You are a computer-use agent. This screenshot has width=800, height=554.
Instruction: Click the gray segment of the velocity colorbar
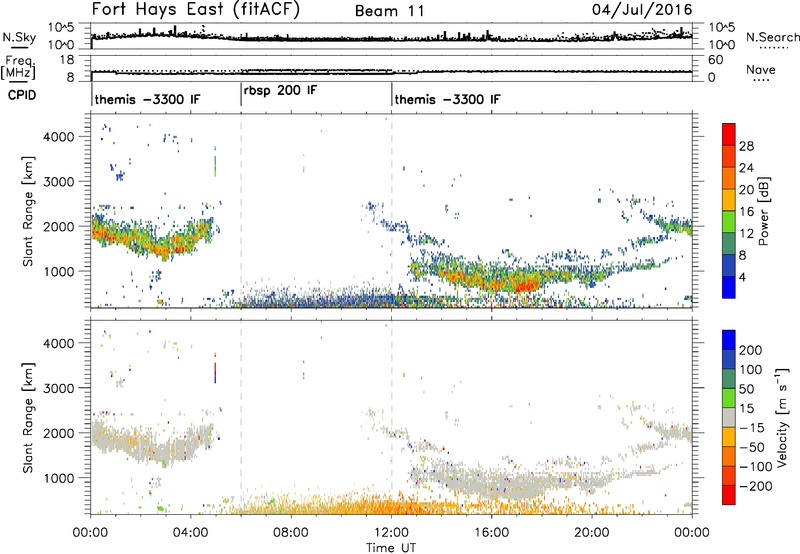click(729, 417)
